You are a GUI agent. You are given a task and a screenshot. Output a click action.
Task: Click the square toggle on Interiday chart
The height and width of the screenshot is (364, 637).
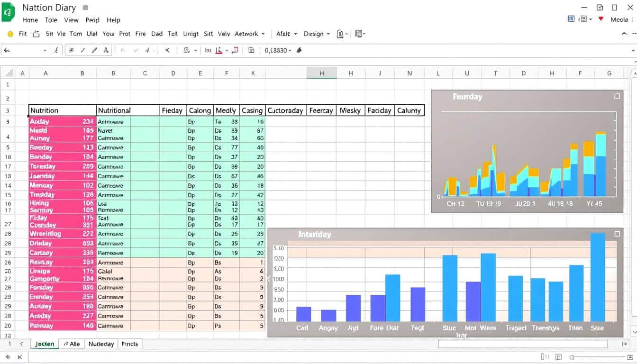[617, 234]
